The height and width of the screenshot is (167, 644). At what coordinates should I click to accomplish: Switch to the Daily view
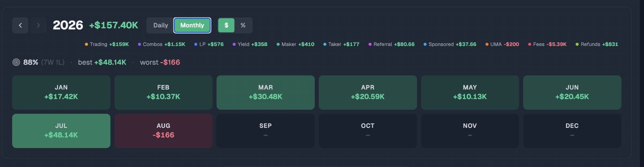pos(161,25)
